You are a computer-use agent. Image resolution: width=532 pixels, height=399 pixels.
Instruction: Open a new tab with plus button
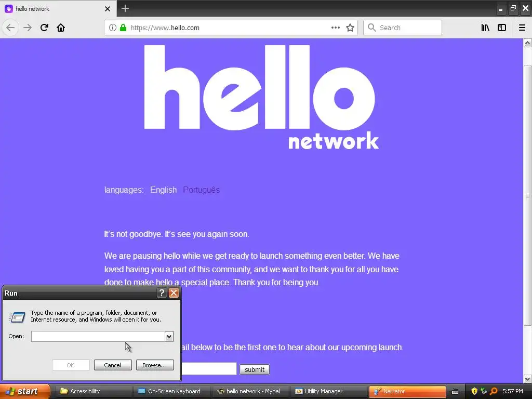pyautogui.click(x=125, y=8)
